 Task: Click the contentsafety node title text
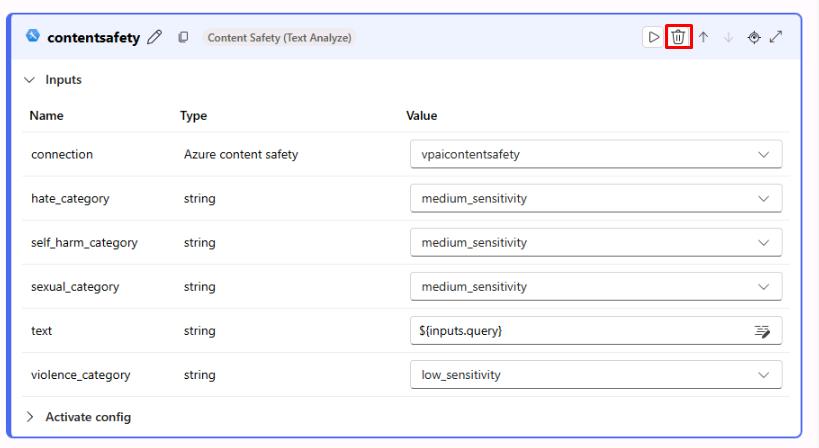[x=93, y=38]
